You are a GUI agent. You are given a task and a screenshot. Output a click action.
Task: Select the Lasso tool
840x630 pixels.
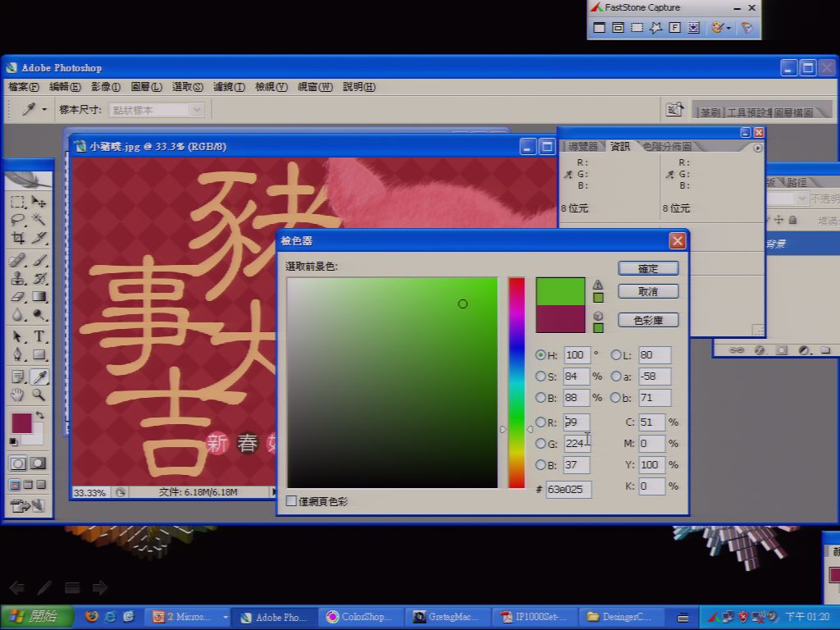tap(18, 218)
